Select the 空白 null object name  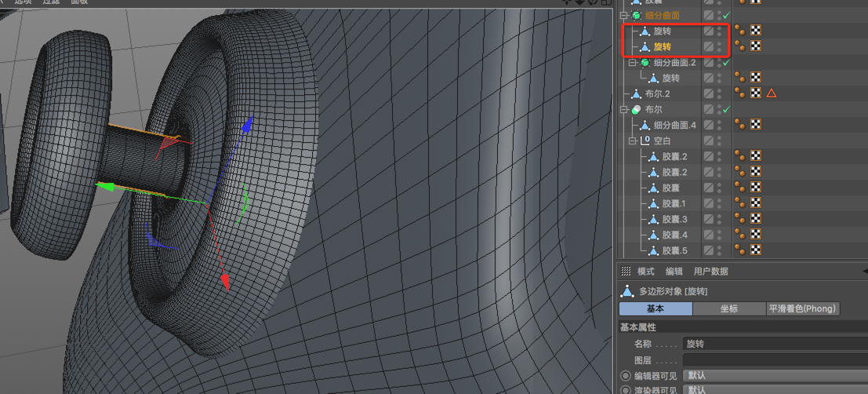[662, 140]
